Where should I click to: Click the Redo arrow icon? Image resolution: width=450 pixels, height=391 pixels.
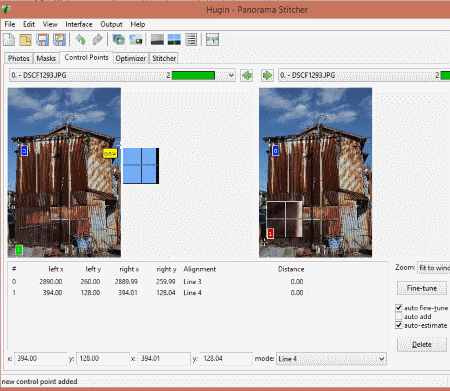pyautogui.click(x=97, y=40)
